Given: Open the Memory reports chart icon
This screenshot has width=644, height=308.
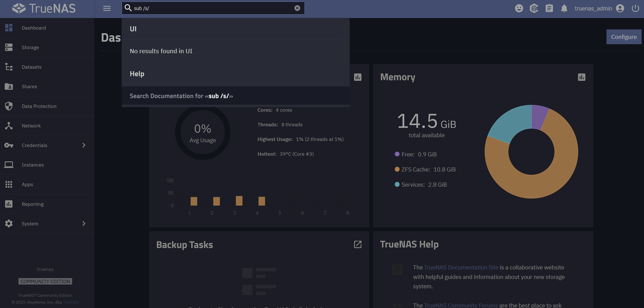Looking at the screenshot, I should [582, 77].
